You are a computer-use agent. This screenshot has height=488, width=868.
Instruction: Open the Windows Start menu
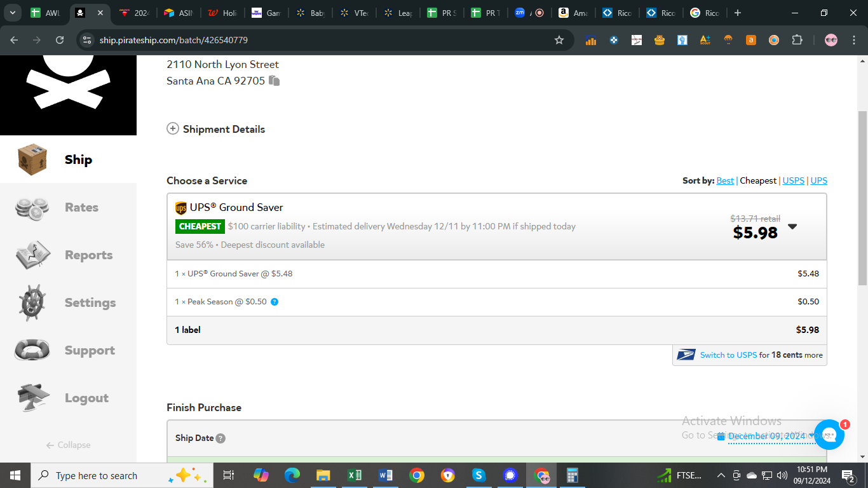pos(15,475)
